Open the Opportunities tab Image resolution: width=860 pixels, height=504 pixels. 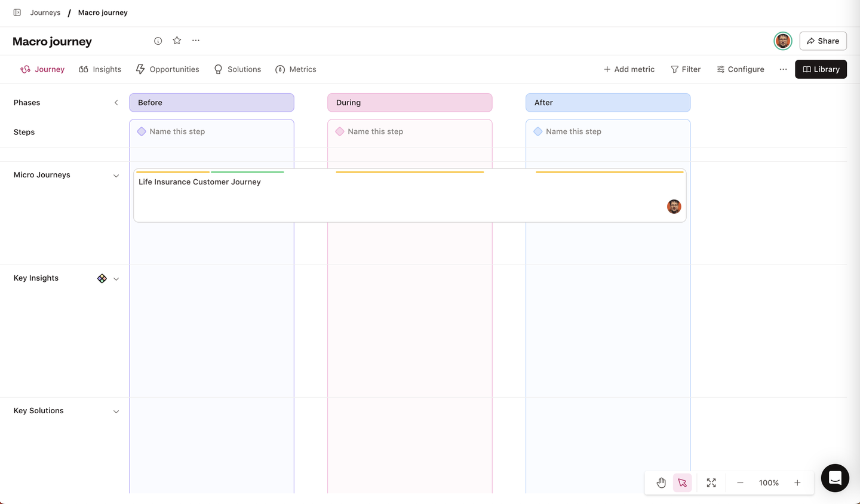(x=168, y=69)
